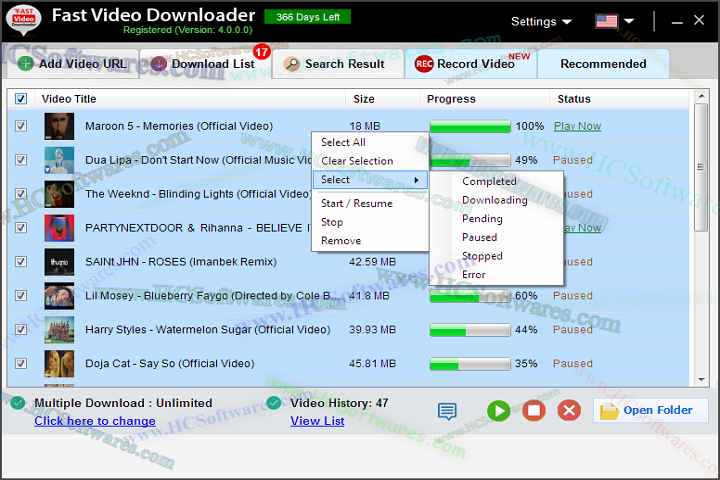The width and height of the screenshot is (720, 480).
Task: Click the Harry Styles 44% progress bar
Action: (470, 330)
